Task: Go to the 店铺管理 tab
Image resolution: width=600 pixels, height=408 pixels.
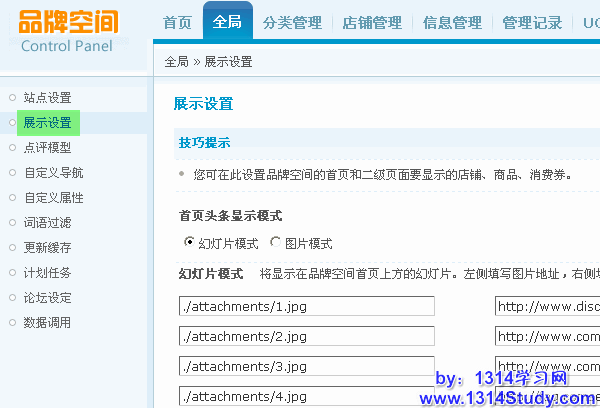Action: 371,23
